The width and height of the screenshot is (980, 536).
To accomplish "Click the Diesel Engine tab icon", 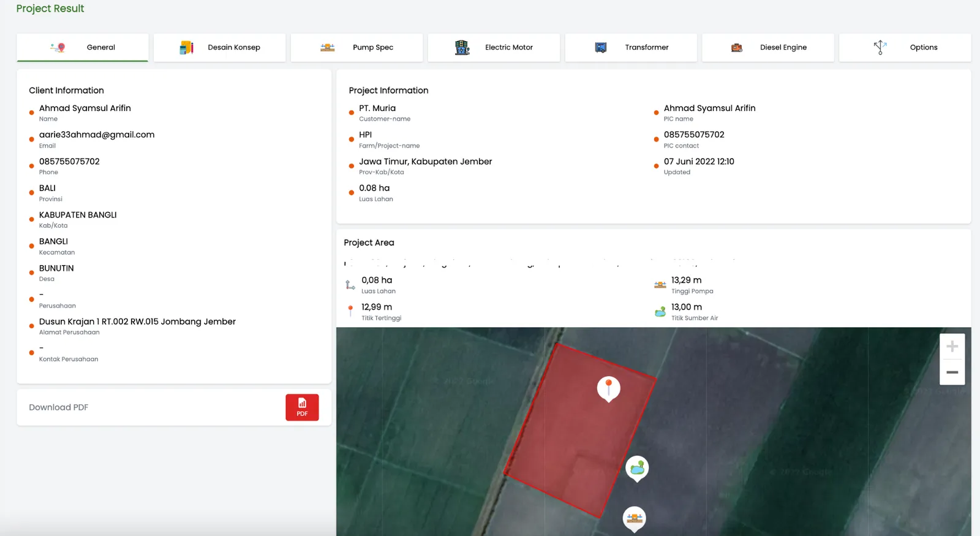I will (737, 47).
